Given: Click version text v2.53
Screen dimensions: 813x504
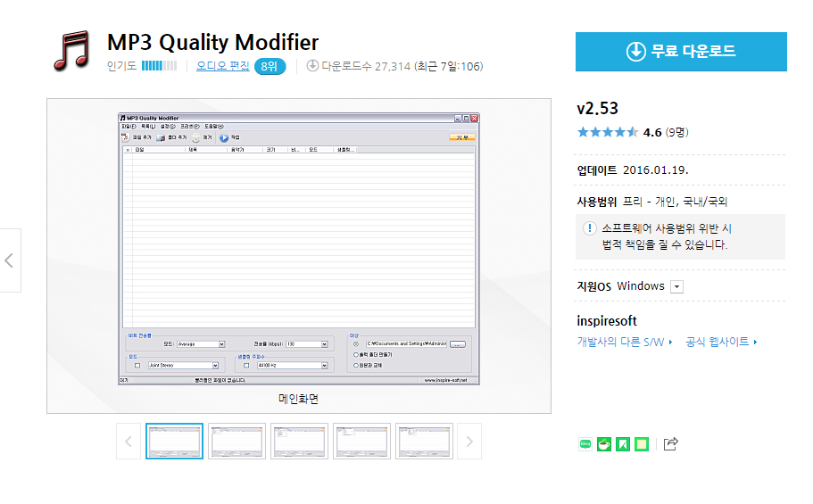Looking at the screenshot, I should click(x=598, y=108).
